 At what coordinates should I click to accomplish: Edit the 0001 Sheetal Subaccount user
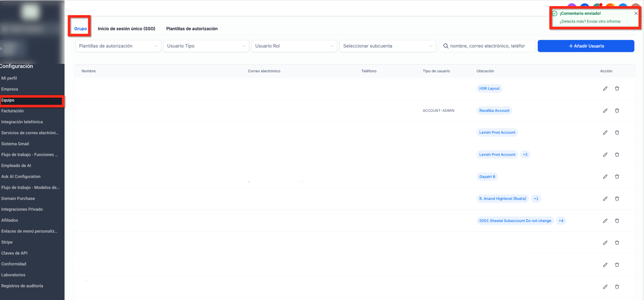coord(605,221)
